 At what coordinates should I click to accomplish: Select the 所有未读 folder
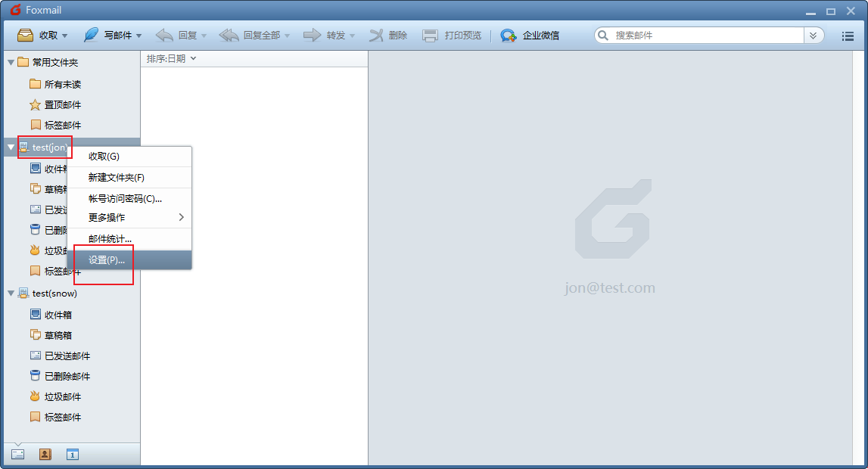point(63,84)
